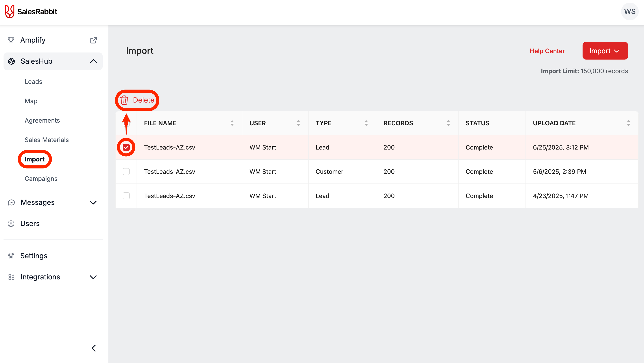
Task: Open Agreements in sidebar
Action: point(42,120)
